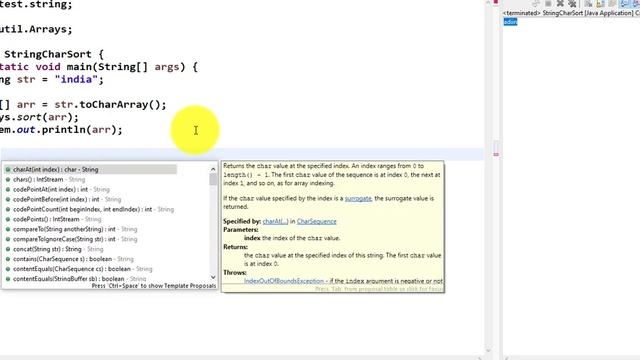Click the highlighted console output text
The image size is (640, 360).
(510, 22)
